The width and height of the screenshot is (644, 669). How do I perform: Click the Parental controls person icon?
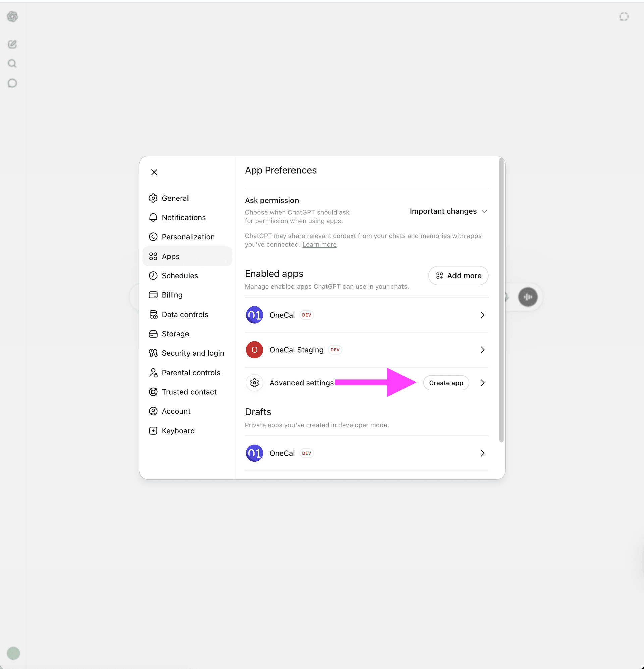tap(153, 373)
